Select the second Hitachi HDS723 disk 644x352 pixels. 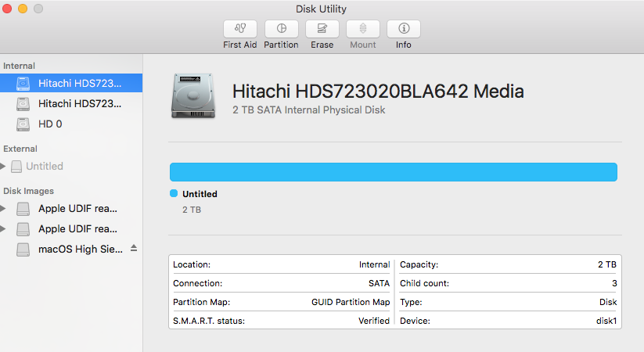(80, 103)
